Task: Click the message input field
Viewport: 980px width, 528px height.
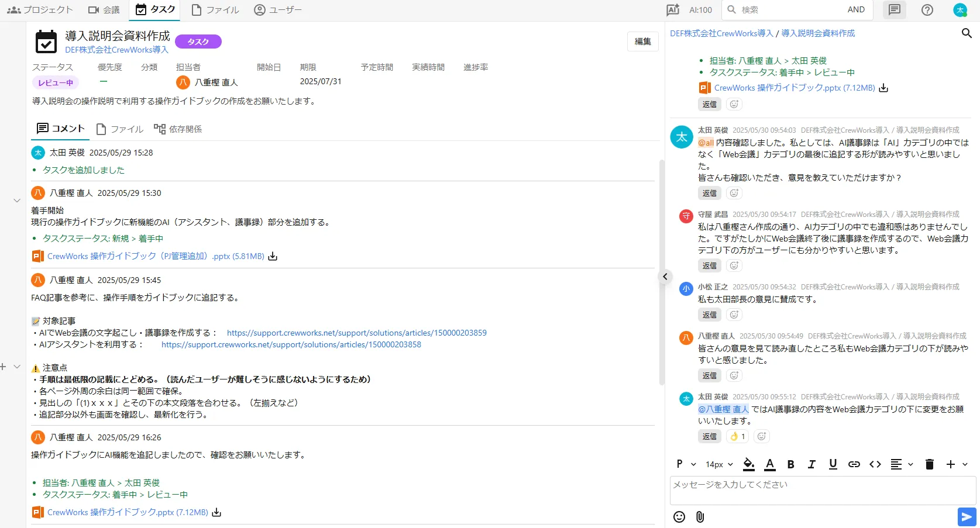Action: click(x=822, y=490)
